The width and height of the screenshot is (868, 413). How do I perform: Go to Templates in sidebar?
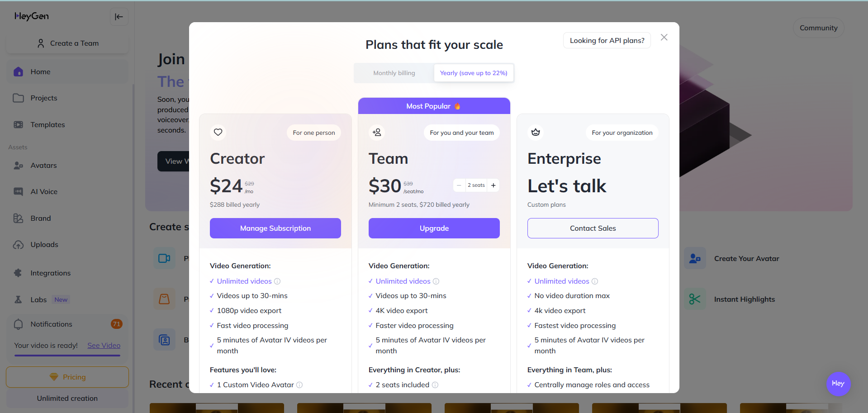(47, 125)
